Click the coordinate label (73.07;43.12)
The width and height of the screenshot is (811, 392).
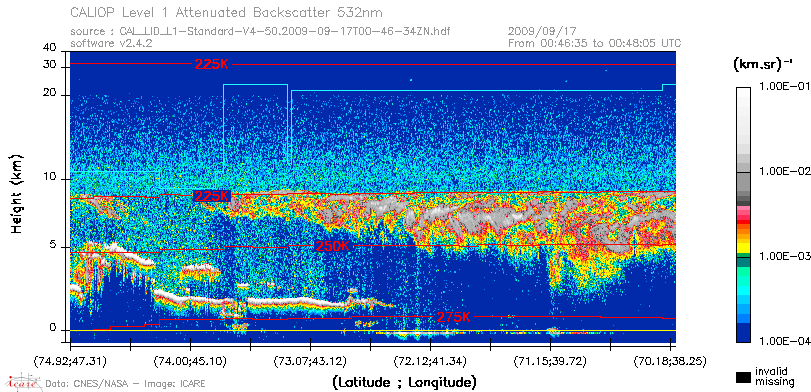click(310, 360)
